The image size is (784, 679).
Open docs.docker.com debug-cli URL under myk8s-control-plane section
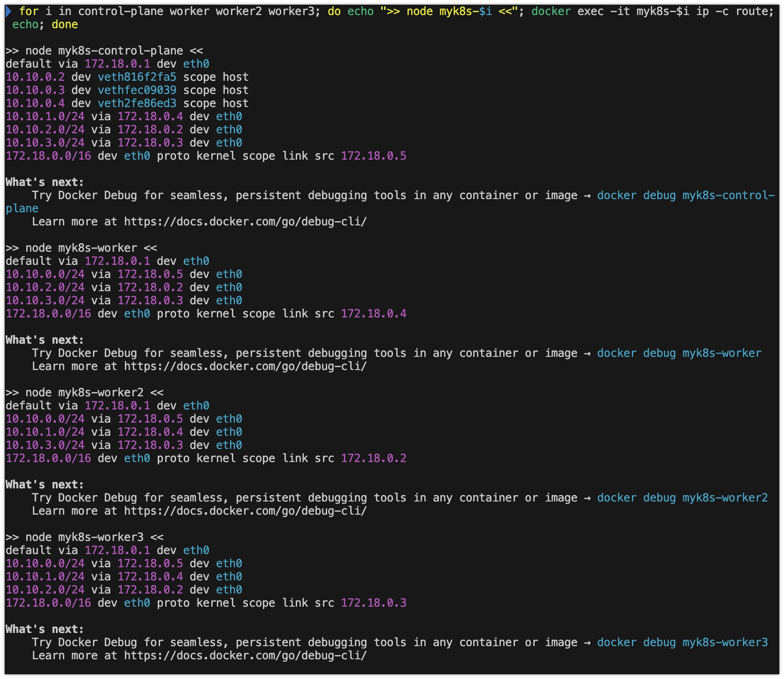pyautogui.click(x=246, y=222)
